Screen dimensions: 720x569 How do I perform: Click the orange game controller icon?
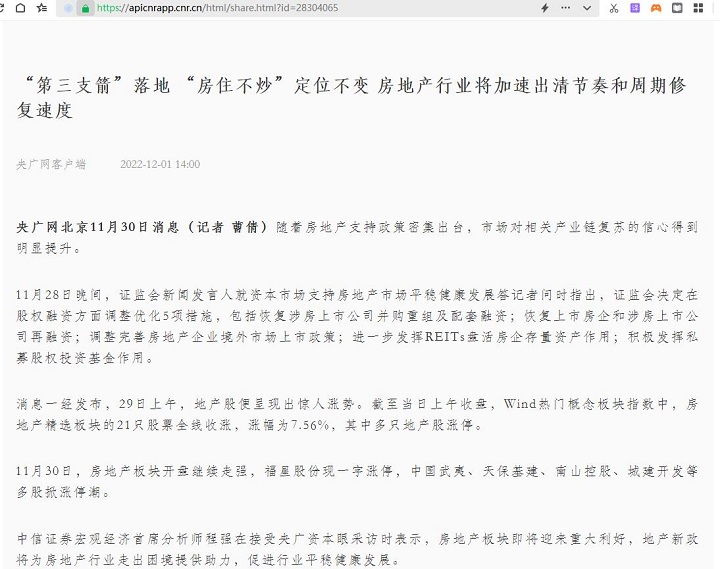[656, 8]
